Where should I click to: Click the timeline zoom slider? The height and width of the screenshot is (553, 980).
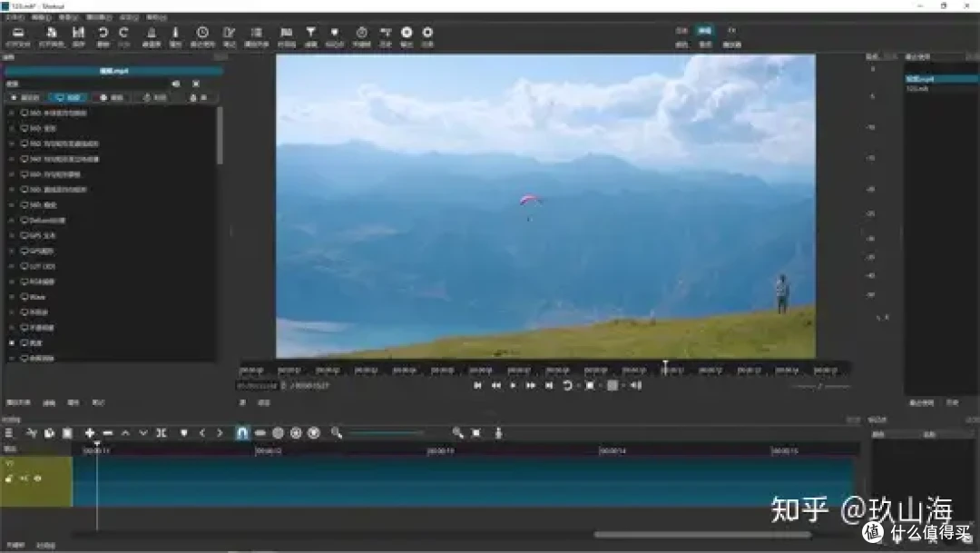390,433
